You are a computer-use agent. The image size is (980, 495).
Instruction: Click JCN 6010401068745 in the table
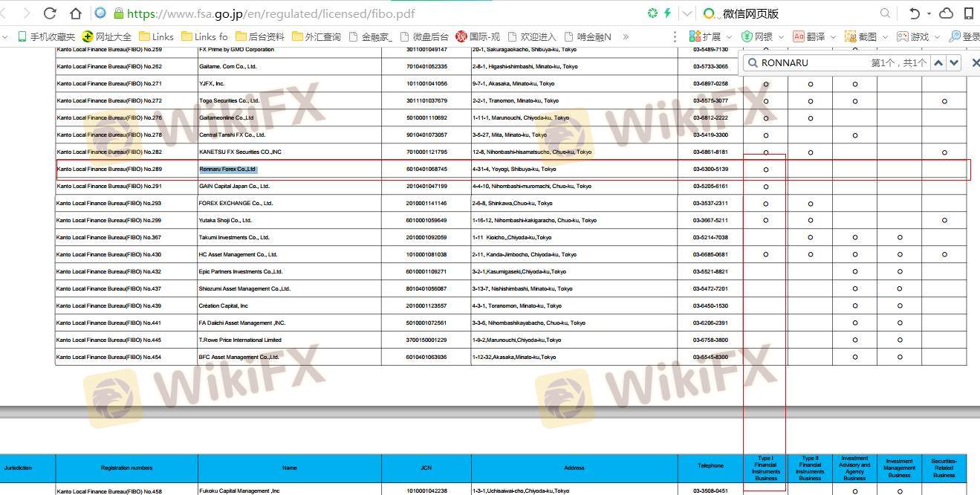(426, 169)
